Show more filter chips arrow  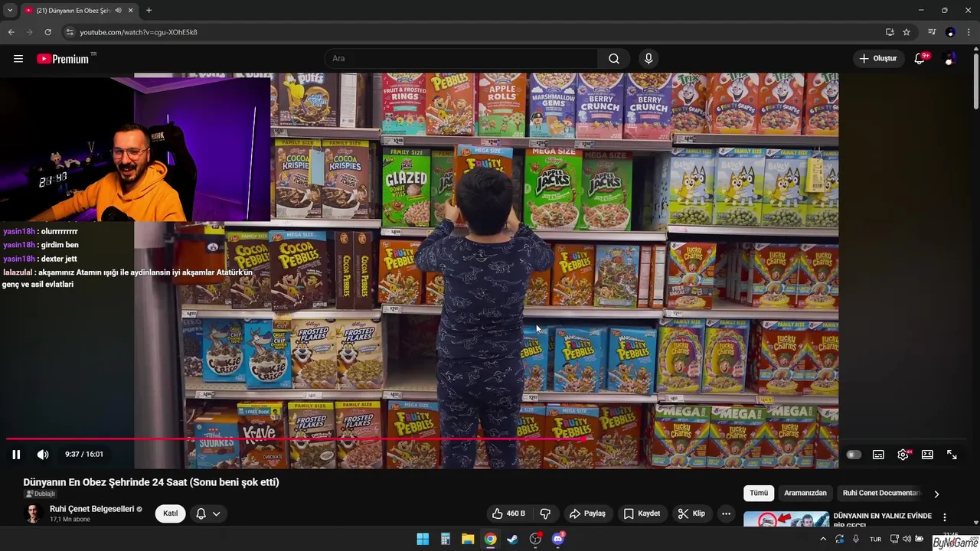(x=936, y=494)
